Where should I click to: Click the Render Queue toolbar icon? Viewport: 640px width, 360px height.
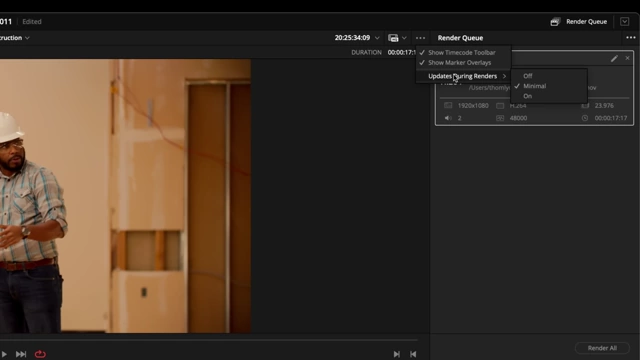pos(555,22)
